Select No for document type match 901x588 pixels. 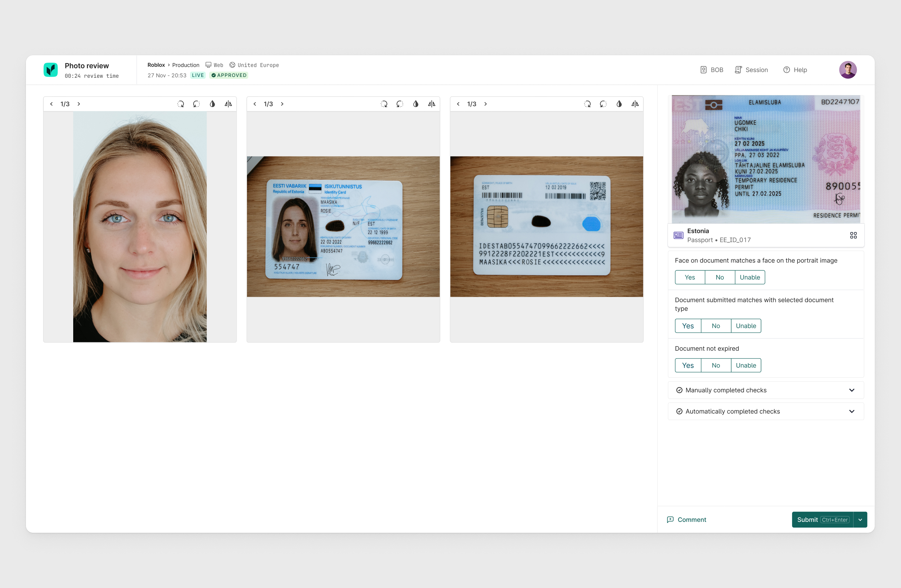(x=716, y=326)
